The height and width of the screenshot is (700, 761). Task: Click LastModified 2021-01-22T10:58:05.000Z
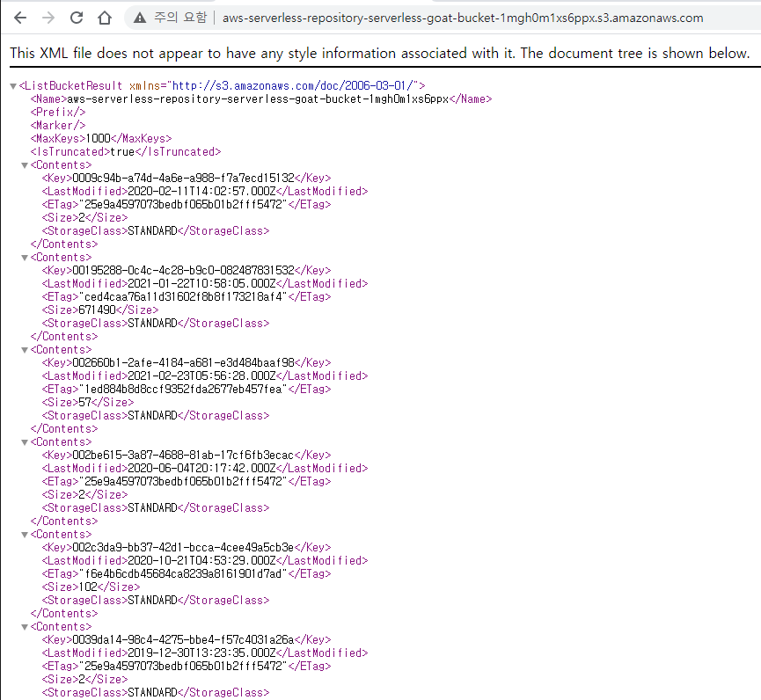(x=201, y=283)
